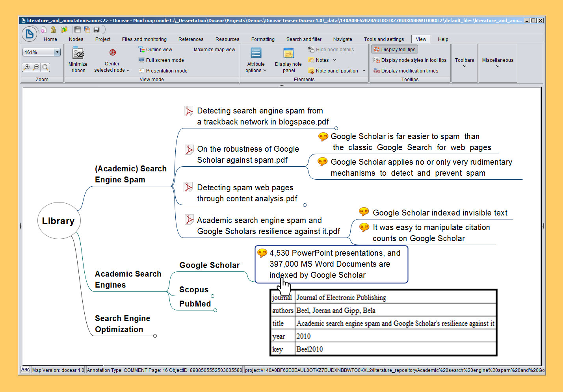Toggle Display node styles in tool tips
Image resolution: width=563 pixels, height=392 pixels.
[410, 60]
